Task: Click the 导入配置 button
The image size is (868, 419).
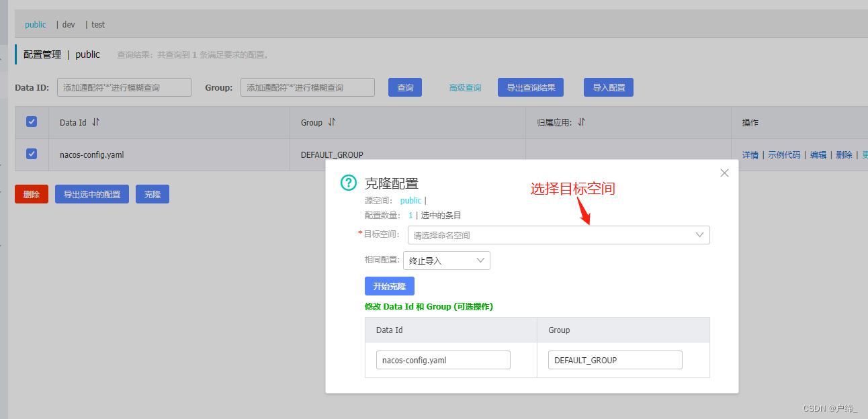Action: point(608,87)
